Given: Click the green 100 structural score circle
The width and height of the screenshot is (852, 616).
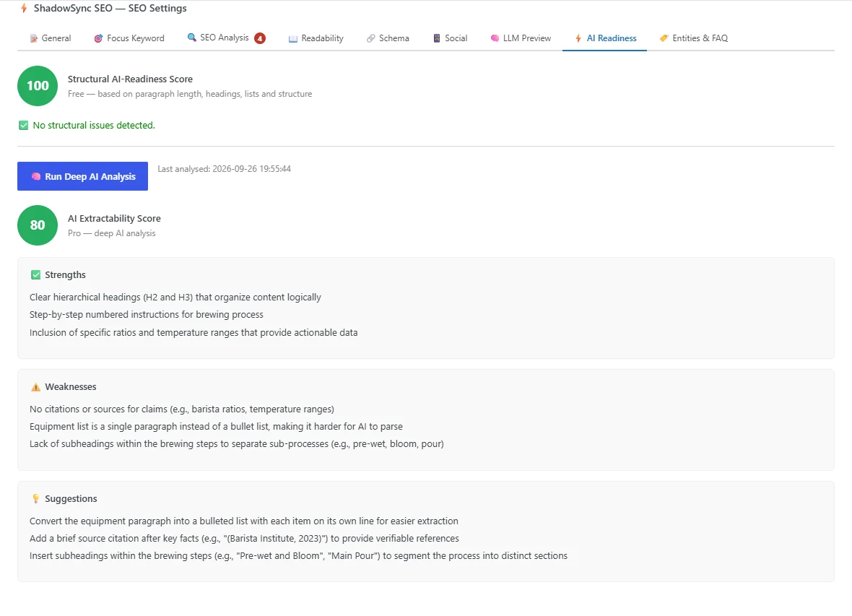Looking at the screenshot, I should pyautogui.click(x=38, y=86).
